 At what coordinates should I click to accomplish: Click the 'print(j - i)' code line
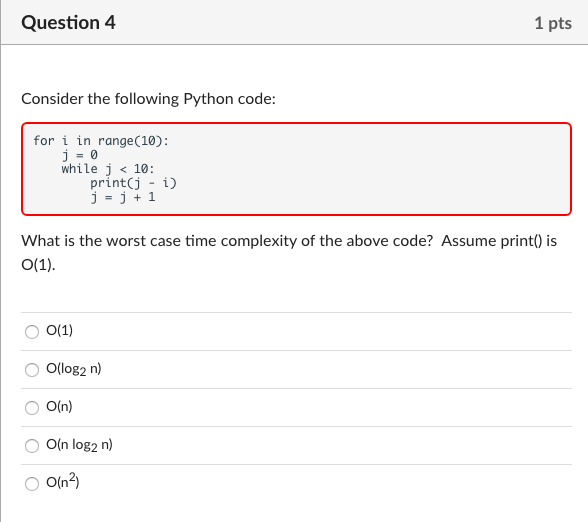133,183
